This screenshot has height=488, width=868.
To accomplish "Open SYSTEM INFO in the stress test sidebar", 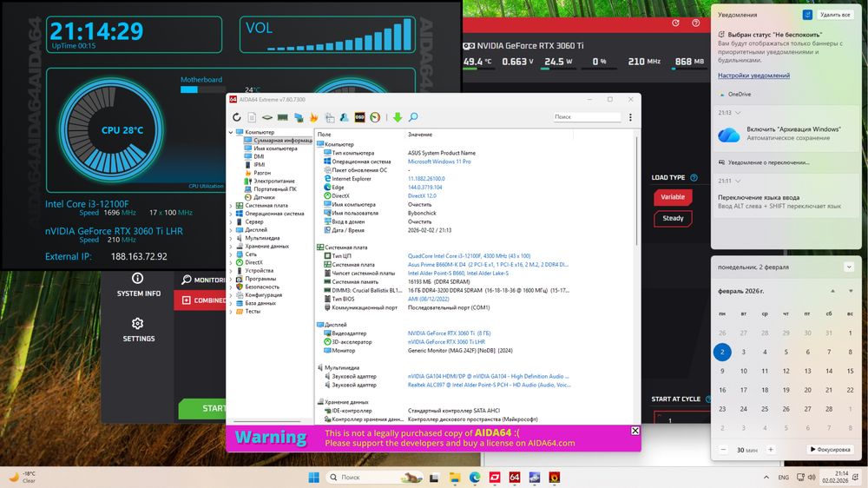I will [138, 286].
